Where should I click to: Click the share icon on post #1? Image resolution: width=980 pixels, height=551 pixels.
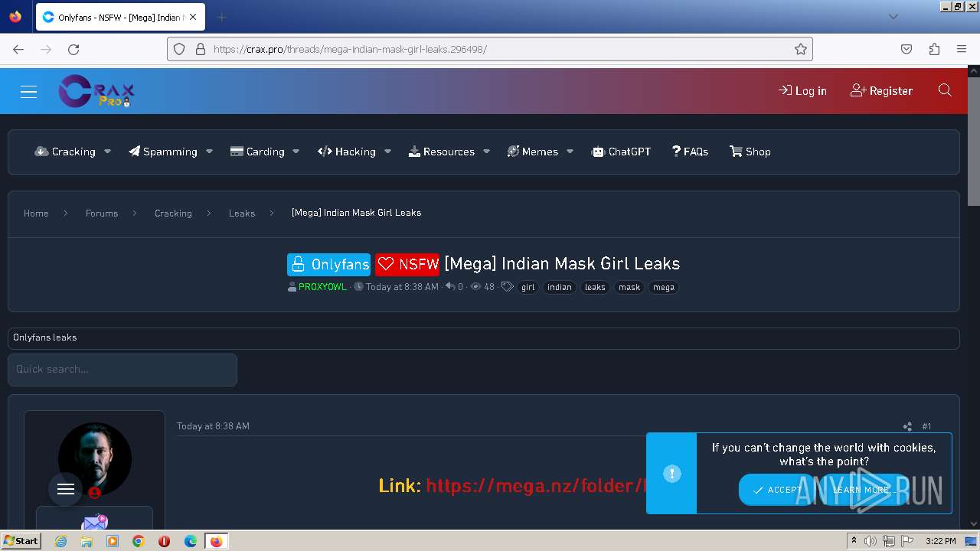point(907,426)
